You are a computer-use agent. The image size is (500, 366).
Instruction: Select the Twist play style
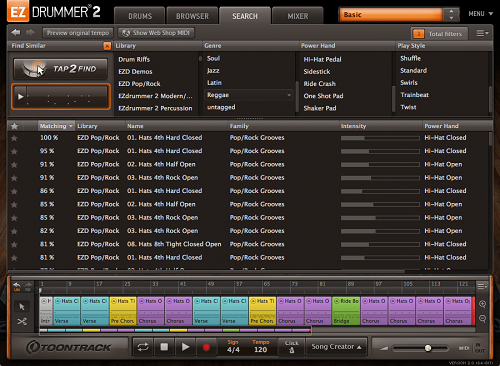[408, 107]
